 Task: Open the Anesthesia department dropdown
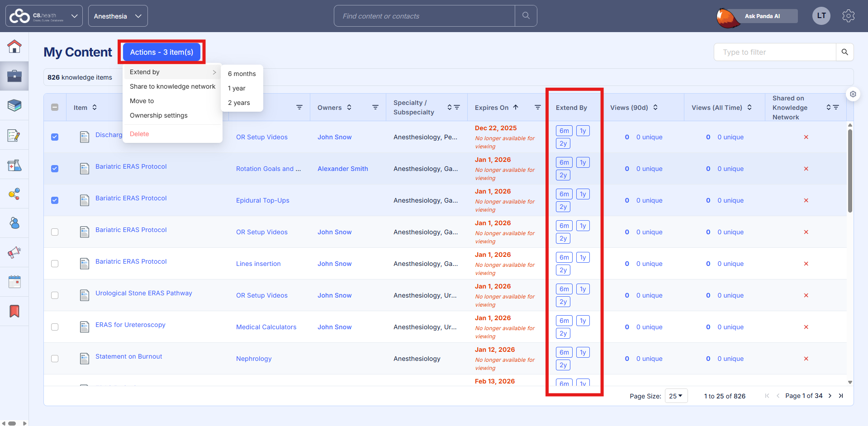(118, 16)
